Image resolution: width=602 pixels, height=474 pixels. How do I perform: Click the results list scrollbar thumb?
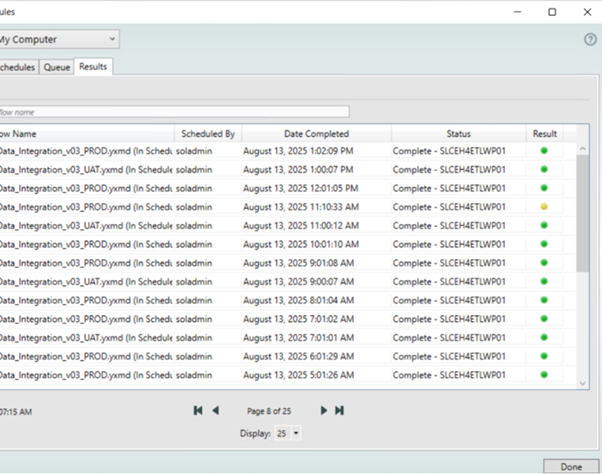582,213
